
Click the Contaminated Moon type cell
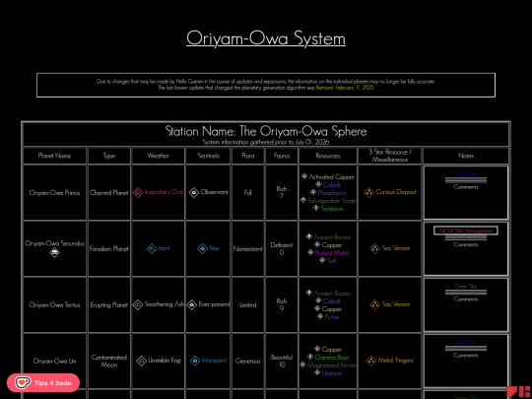(109, 361)
